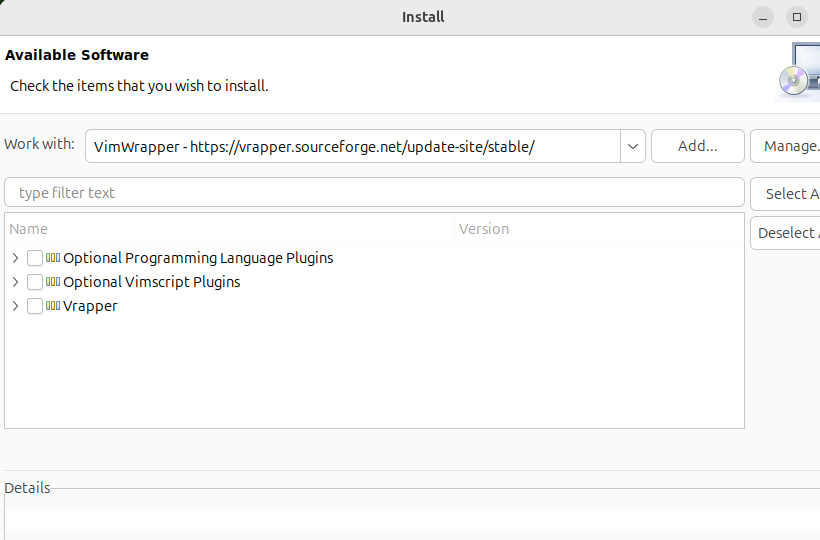Expand the Vrapper tree node
Viewport: 820px width, 540px height.
(x=15, y=306)
